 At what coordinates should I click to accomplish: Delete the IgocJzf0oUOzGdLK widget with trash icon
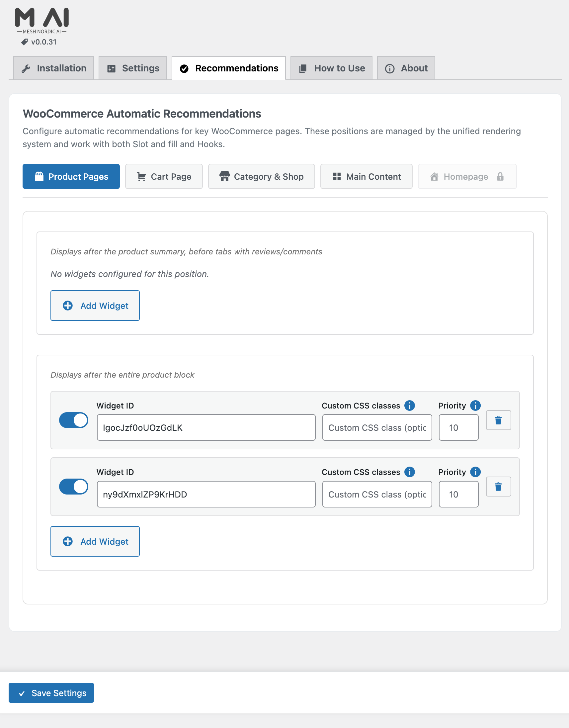coord(498,420)
